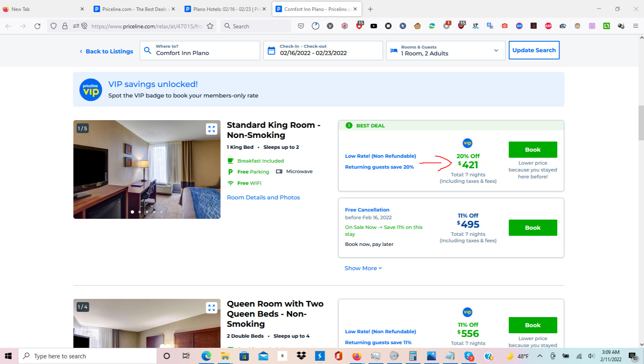Book the $421 non-refundable rate

coord(533,150)
